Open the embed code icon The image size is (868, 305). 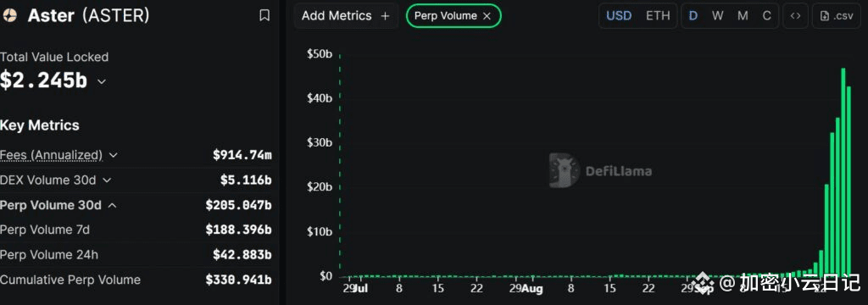point(795,15)
